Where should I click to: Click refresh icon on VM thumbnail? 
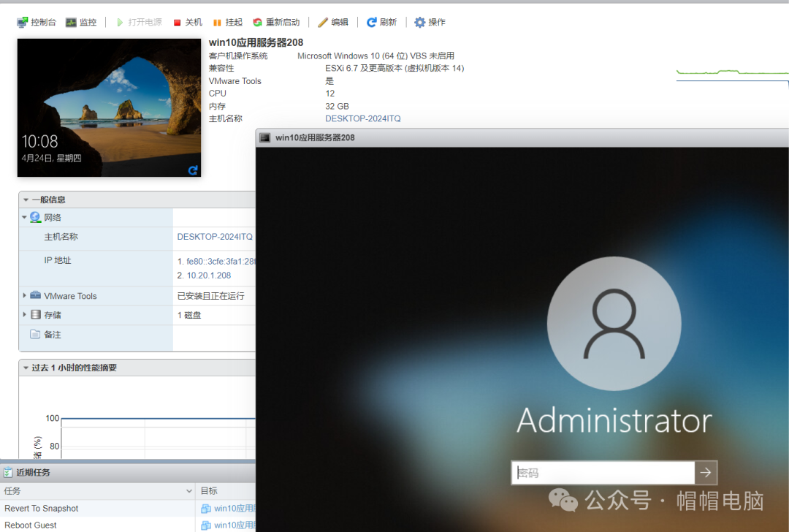[193, 170]
